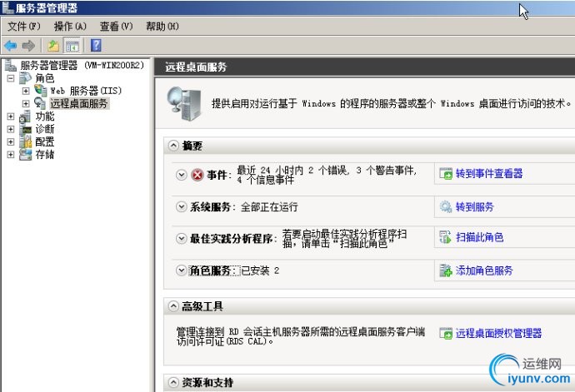
Task: Expand the 诊断 tree node
Action: pos(11,129)
